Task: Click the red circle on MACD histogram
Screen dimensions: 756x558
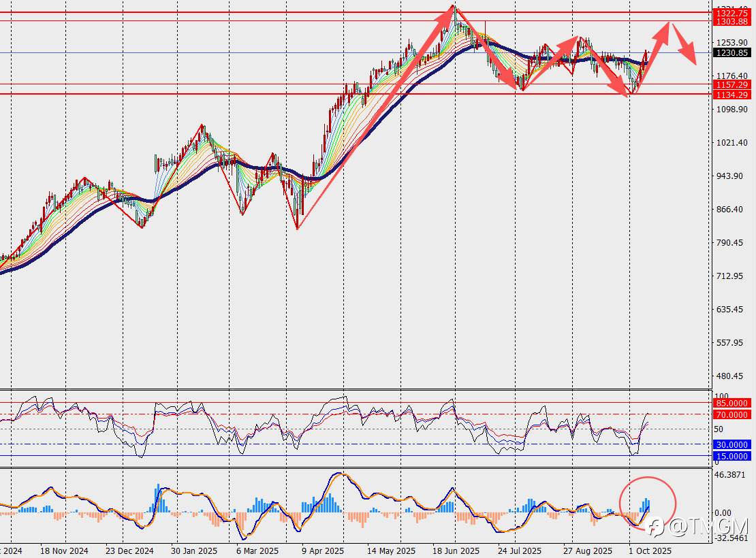Action: 648,503
